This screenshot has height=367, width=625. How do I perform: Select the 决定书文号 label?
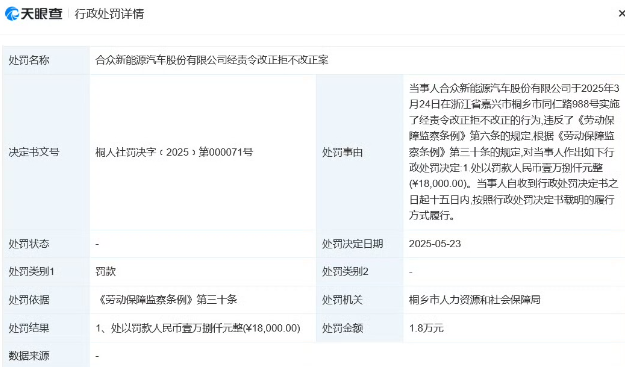(34, 152)
